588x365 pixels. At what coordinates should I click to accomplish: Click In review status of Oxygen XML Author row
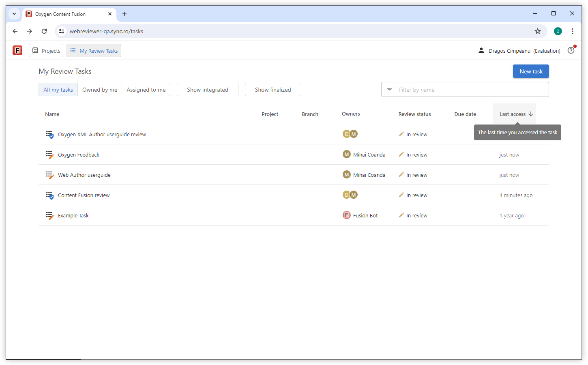pos(417,135)
